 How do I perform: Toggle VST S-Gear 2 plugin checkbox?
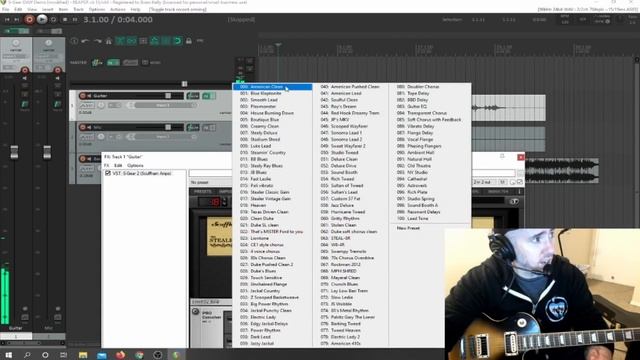108,173
